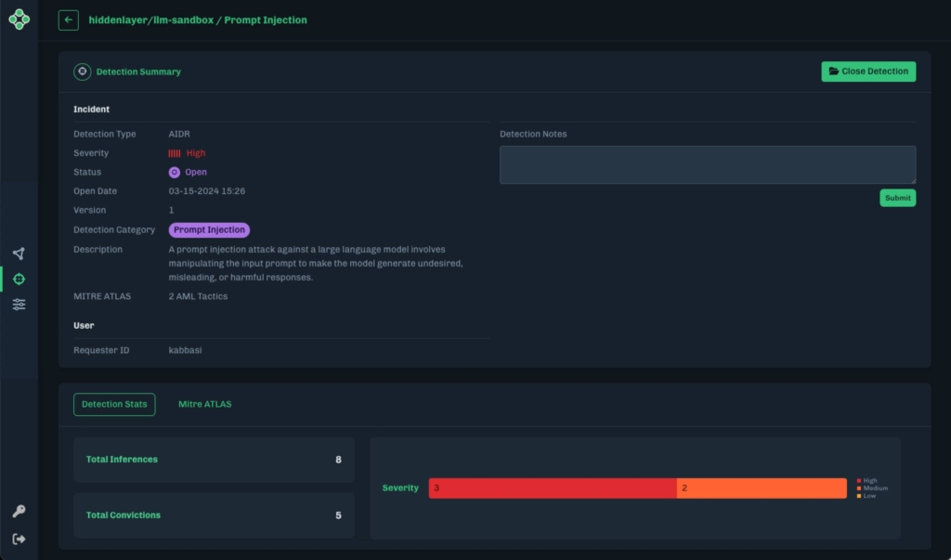
Task: Click the HiddenLayer logo in the top corner
Action: 20,19
